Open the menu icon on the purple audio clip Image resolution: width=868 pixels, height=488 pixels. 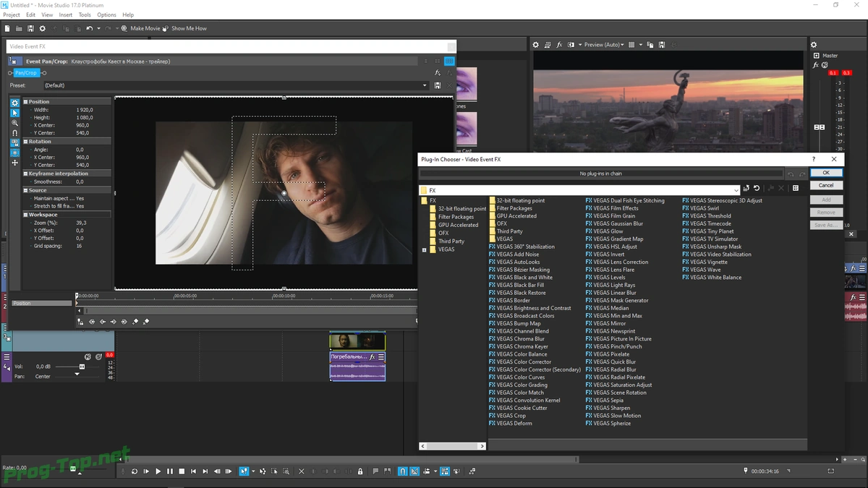click(381, 357)
